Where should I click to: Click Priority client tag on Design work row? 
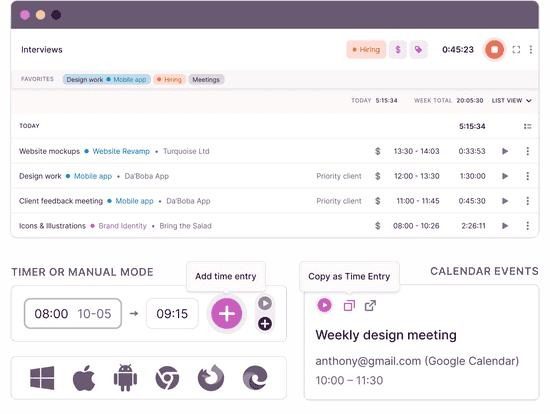[x=338, y=176]
